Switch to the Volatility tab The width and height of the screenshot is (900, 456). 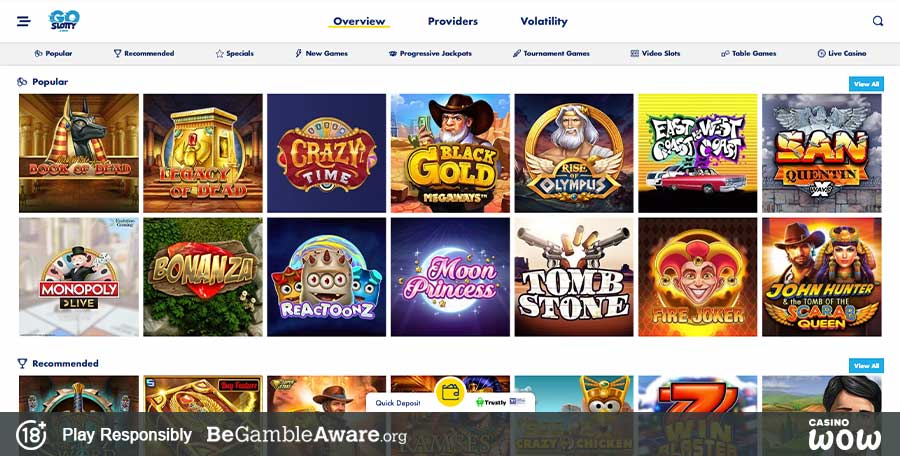[544, 21]
